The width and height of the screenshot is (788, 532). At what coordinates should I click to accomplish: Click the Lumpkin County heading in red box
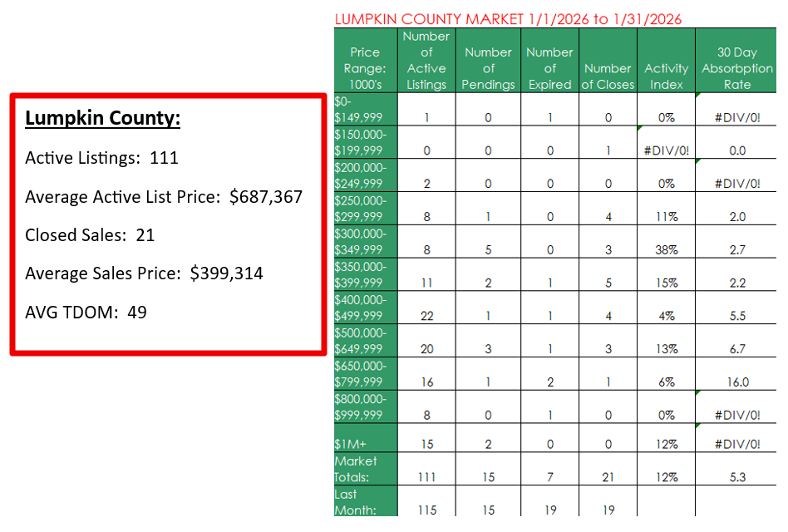[x=102, y=118]
